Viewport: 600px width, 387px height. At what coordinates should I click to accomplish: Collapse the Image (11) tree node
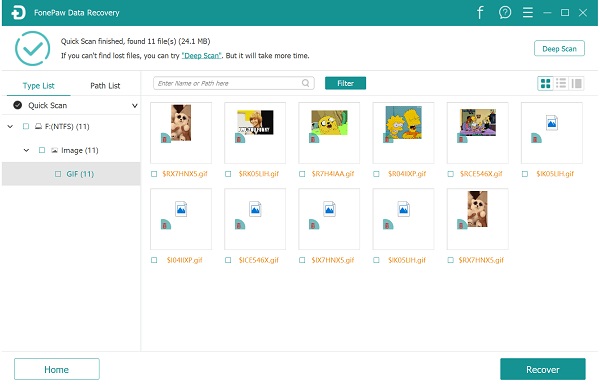[26, 150]
